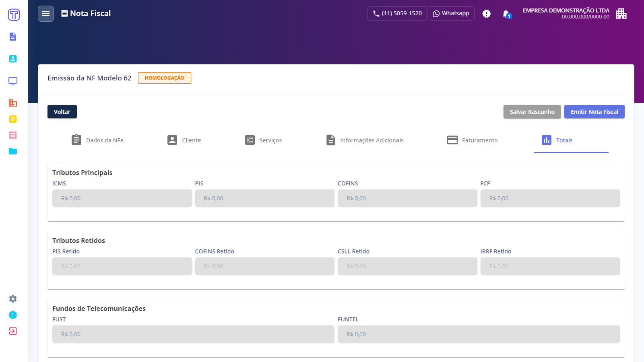Click the teal alert badge sidebar icon
The width and height of the screenshot is (644, 362).
tap(13, 315)
